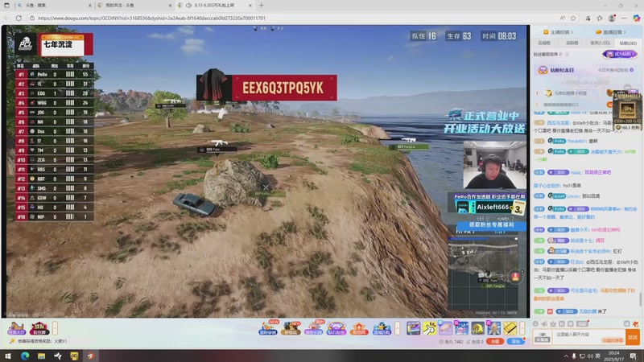
Task: Click the address bar URL
Action: tap(151, 18)
